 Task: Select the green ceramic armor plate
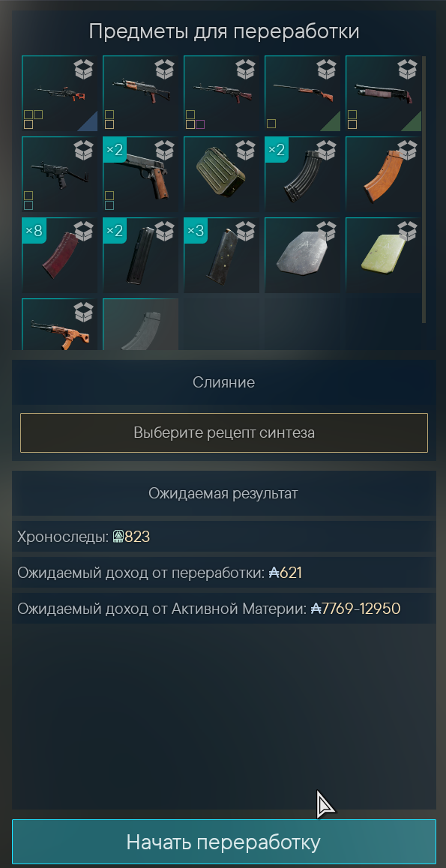pos(384,255)
